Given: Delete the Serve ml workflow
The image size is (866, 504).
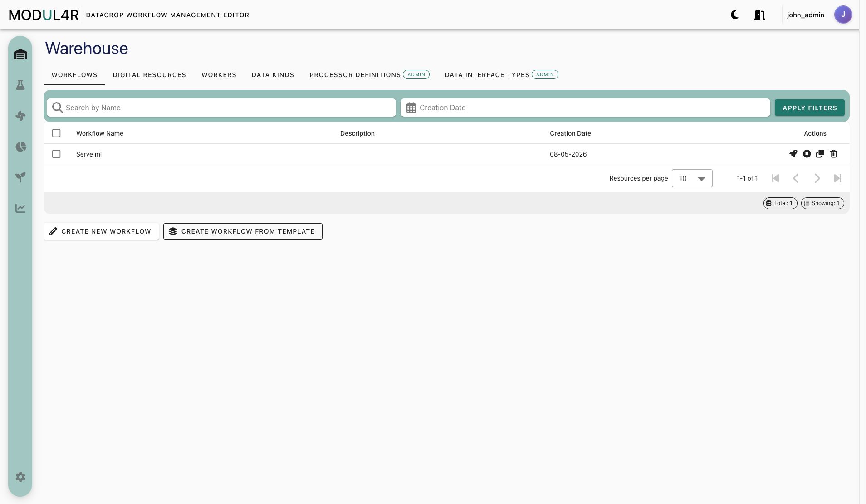Looking at the screenshot, I should 833,154.
